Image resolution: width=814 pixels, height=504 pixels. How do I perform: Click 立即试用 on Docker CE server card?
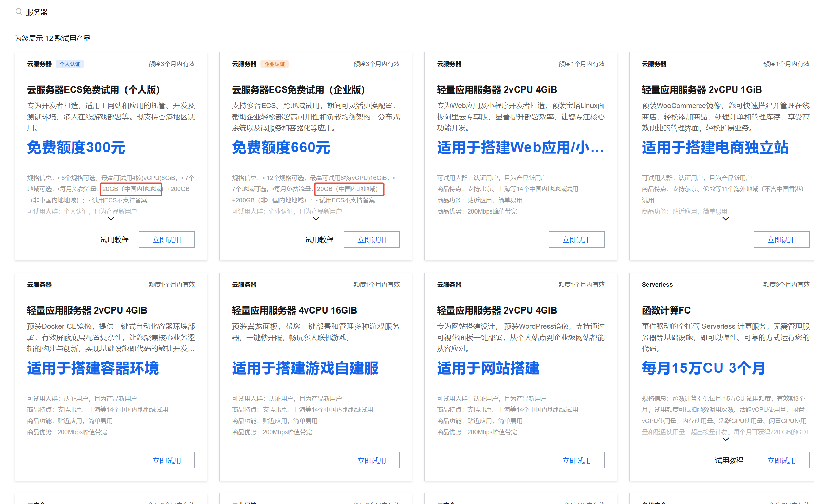coord(167,461)
